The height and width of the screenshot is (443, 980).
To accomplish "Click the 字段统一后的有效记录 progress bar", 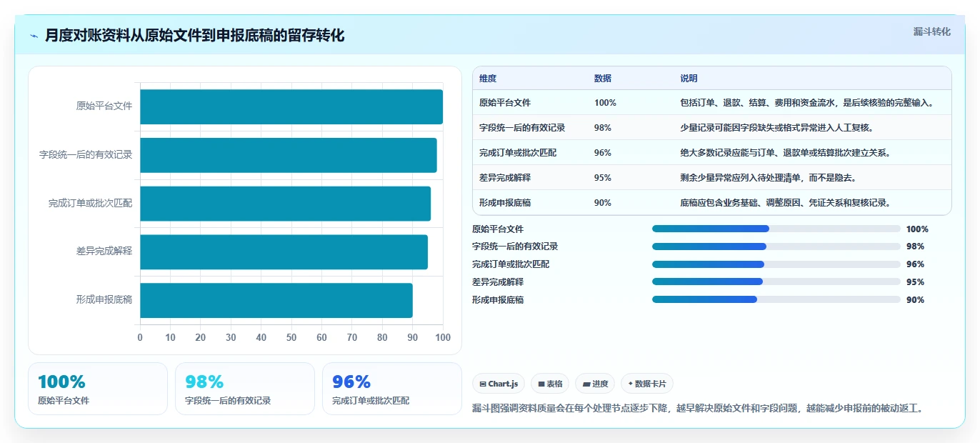I will tap(776, 247).
